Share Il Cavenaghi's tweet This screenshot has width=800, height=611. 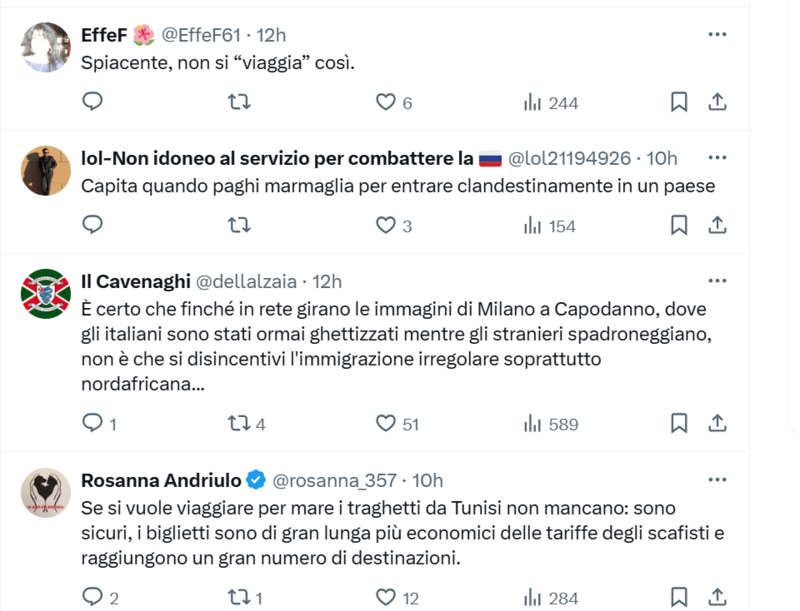point(717,424)
